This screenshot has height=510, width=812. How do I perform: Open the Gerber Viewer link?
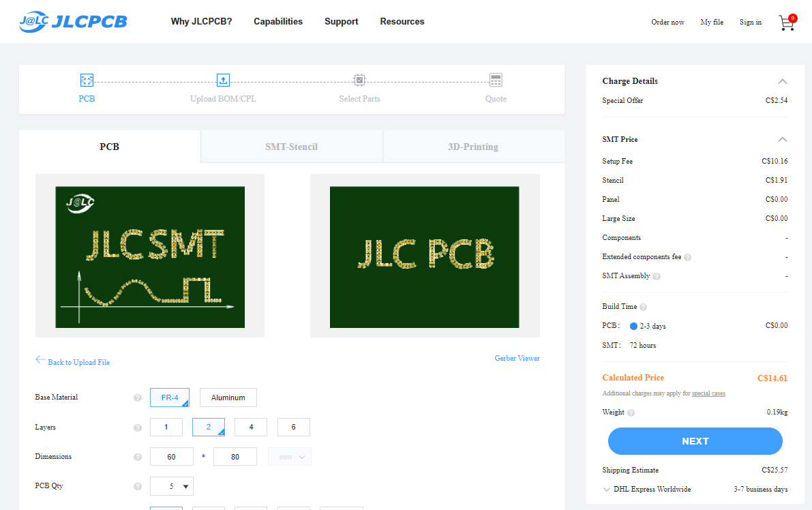point(517,358)
